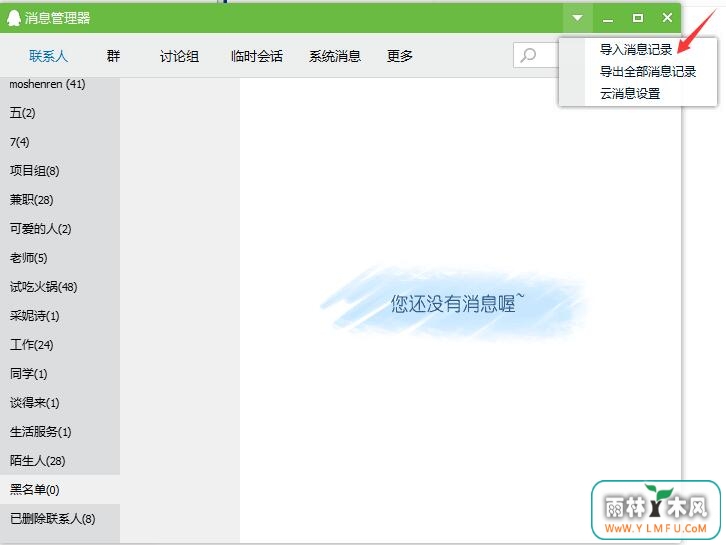
Task: Click the search magnifier icon
Action: tap(528, 55)
